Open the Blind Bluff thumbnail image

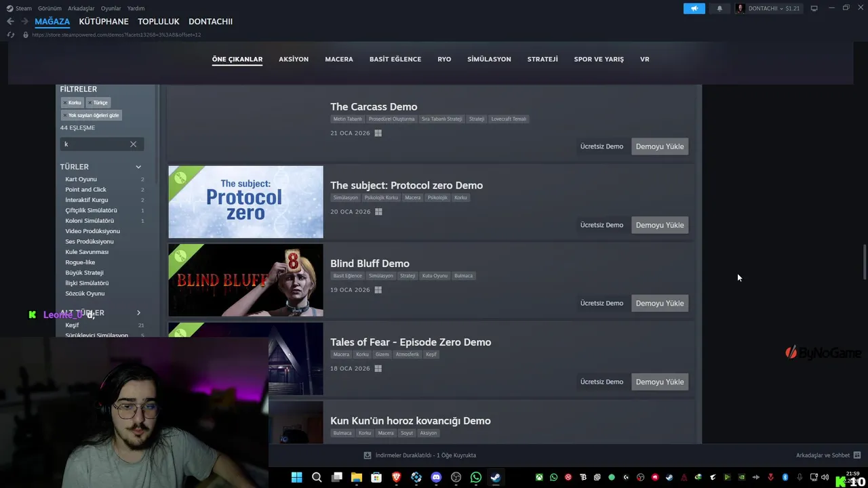(245, 280)
